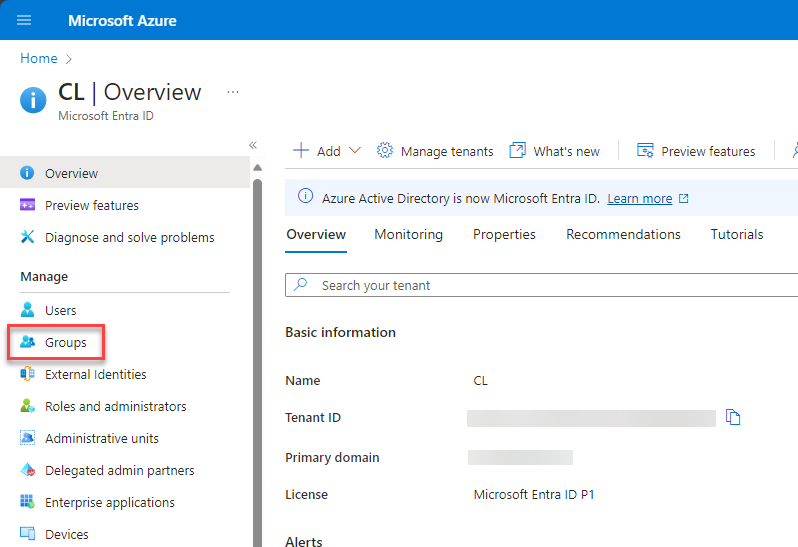Image resolution: width=798 pixels, height=547 pixels.
Task: Switch to the Tutorials tab
Action: (737, 235)
